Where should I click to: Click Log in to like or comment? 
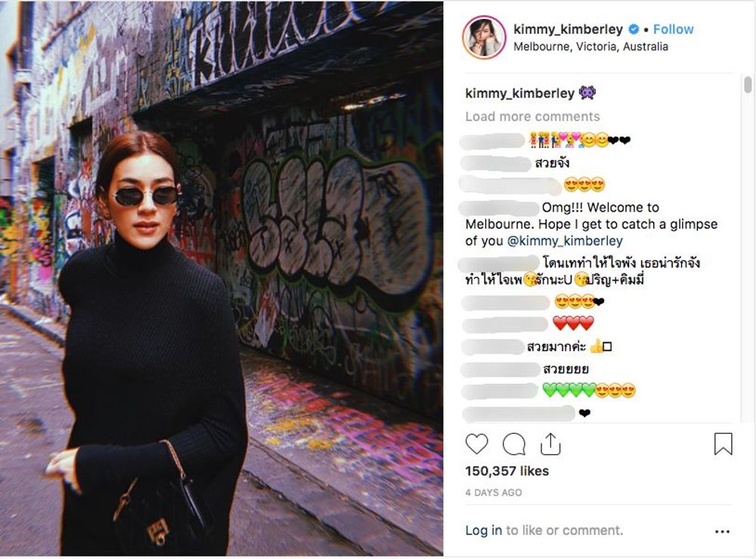tap(484, 530)
